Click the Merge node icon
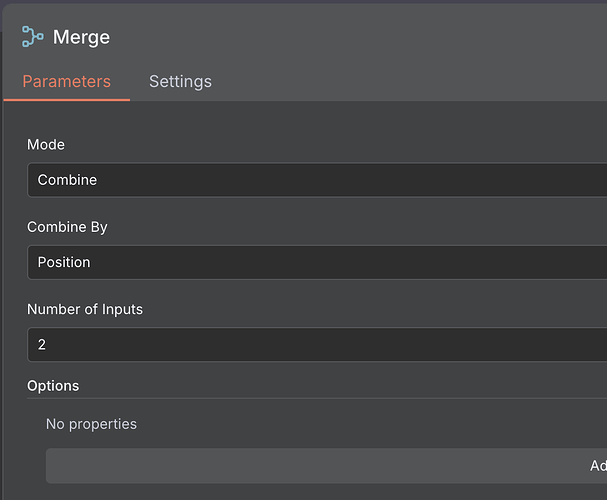 pos(33,37)
